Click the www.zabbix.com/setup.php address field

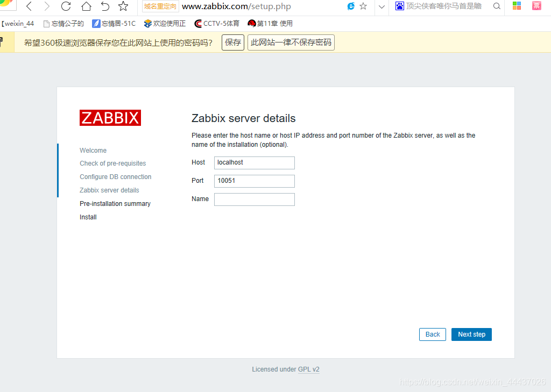click(x=236, y=6)
